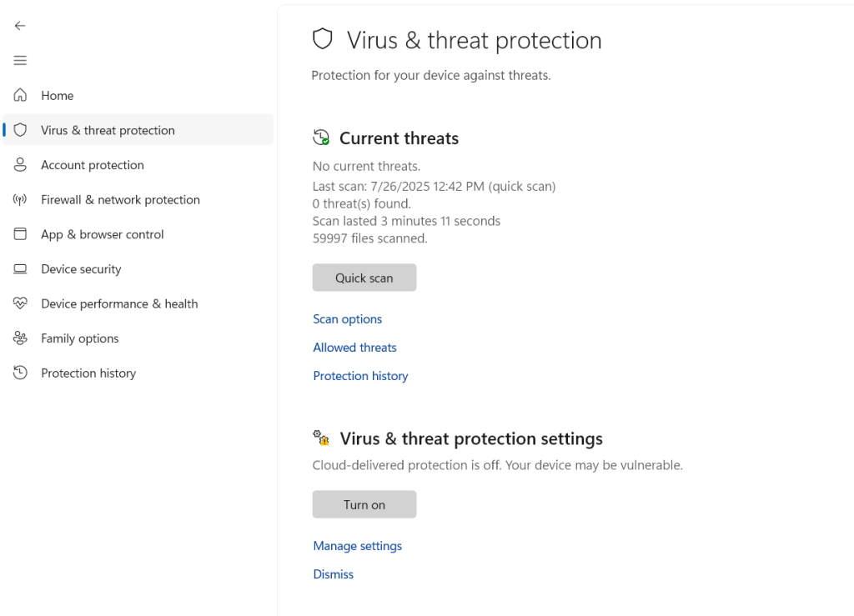Click the Home house icon
The height and width of the screenshot is (616, 854).
coord(20,95)
